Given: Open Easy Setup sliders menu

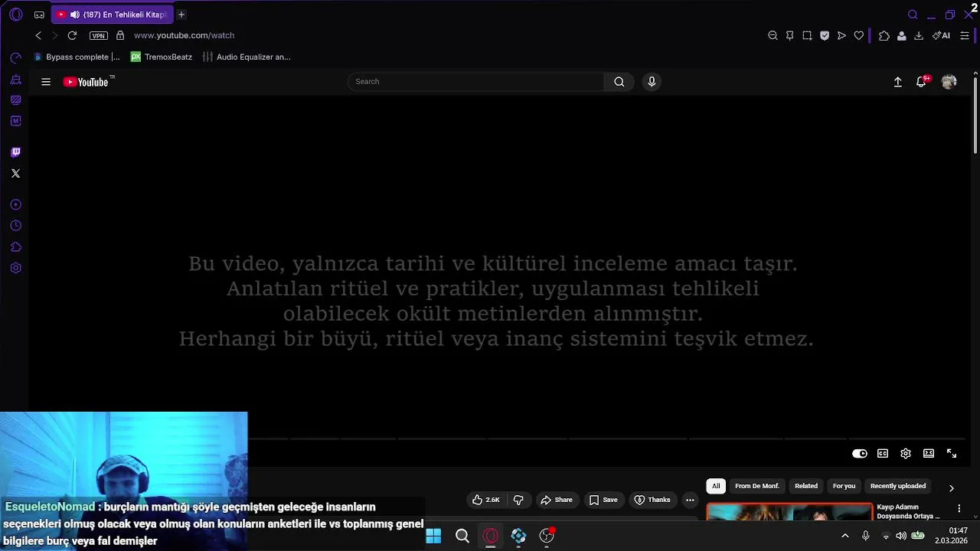Looking at the screenshot, I should (965, 35).
